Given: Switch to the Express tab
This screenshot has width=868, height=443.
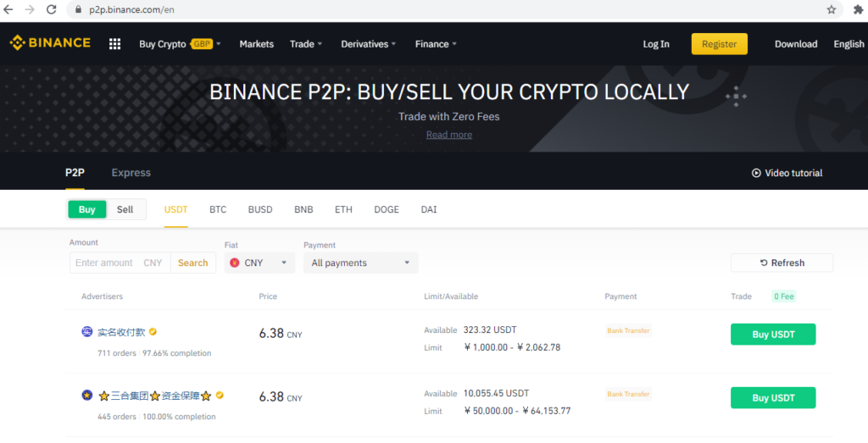Looking at the screenshot, I should 131,173.
